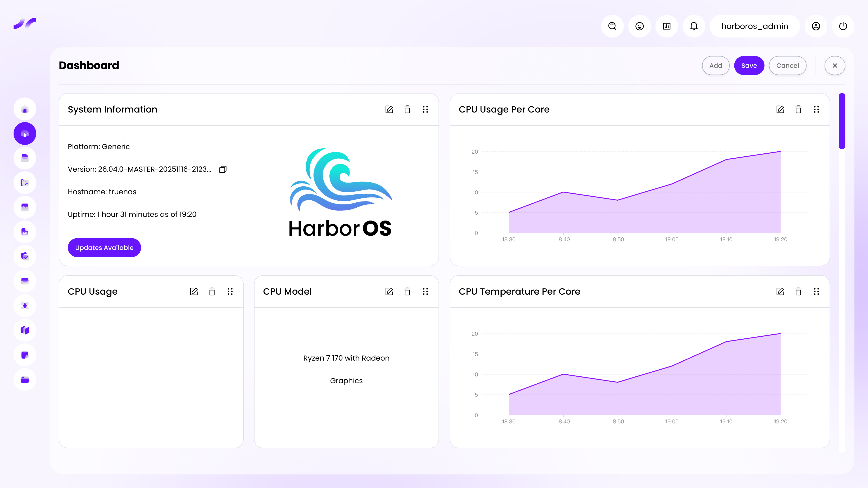Click CPU Usage Per Core drag handle
The height and width of the screenshot is (488, 868).
tap(816, 109)
